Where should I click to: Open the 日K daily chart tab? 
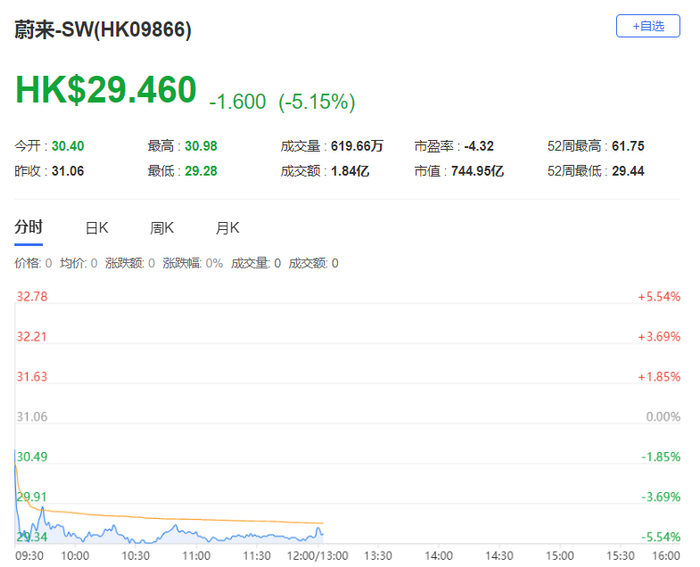97,228
